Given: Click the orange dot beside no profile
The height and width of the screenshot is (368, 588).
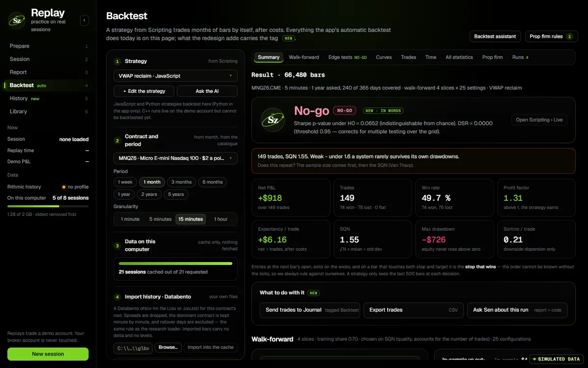Looking at the screenshot, I should (64, 187).
